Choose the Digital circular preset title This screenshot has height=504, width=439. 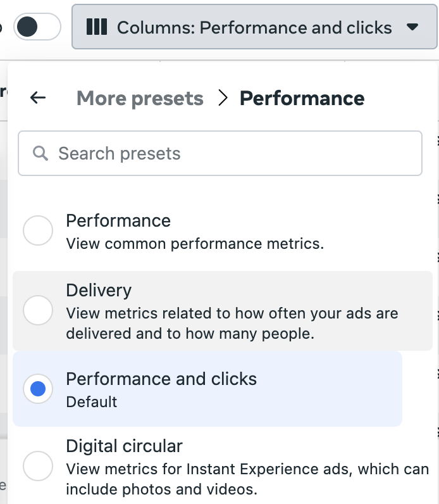[124, 446]
